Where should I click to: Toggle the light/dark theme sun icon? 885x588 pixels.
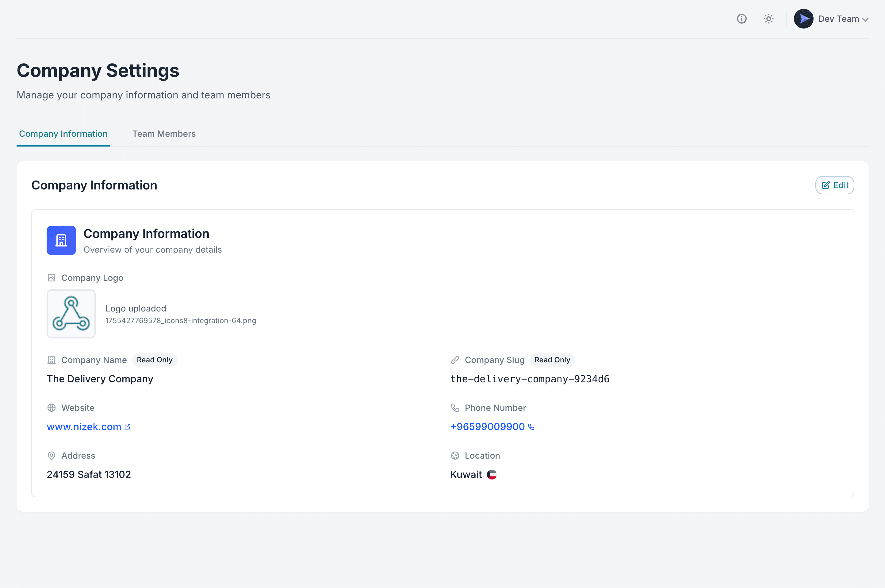coord(768,19)
